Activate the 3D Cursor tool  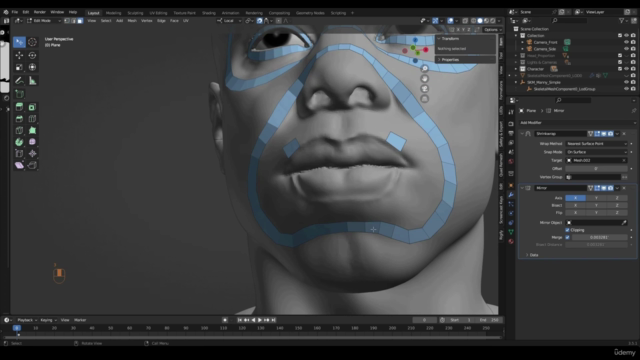coord(32,42)
